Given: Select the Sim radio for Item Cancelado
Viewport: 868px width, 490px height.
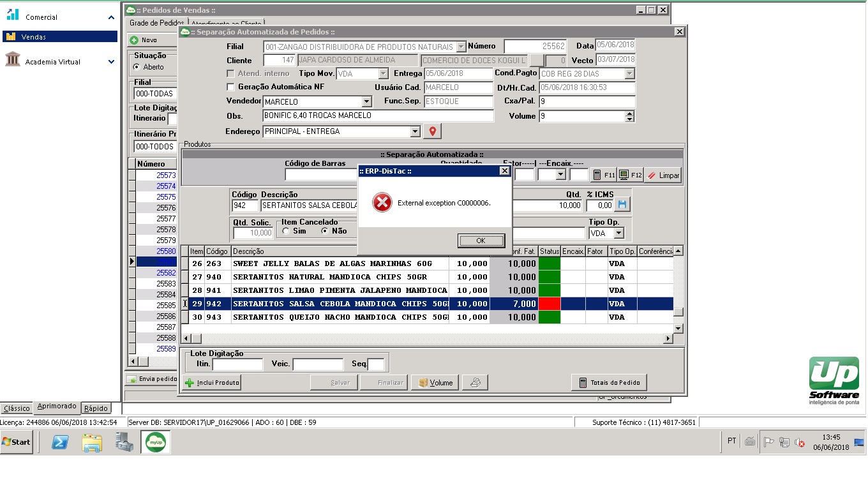Looking at the screenshot, I should pyautogui.click(x=286, y=231).
